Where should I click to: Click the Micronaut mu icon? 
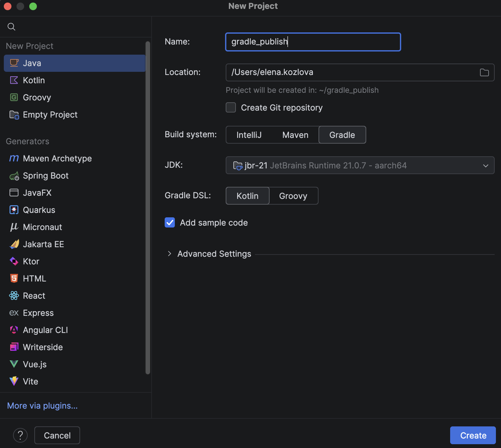point(14,227)
